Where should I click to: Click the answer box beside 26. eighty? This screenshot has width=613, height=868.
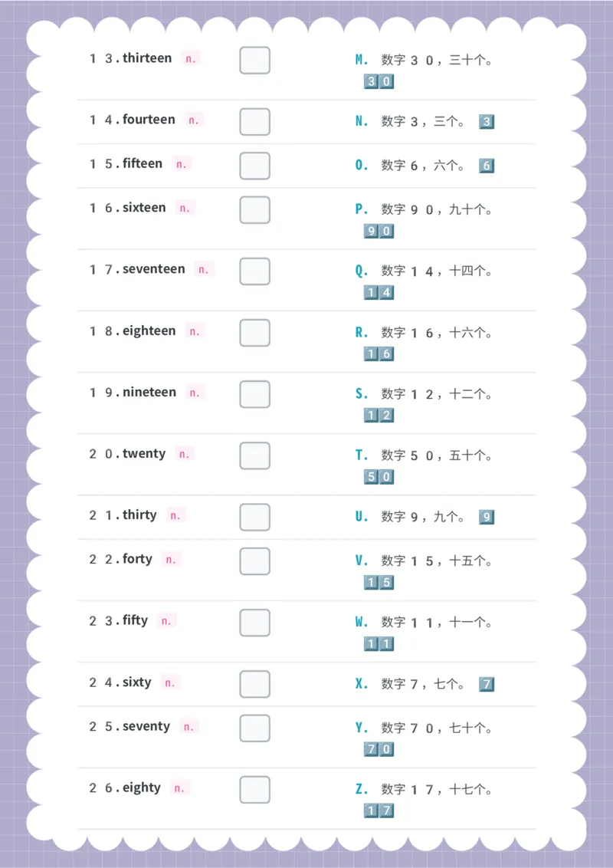(254, 790)
